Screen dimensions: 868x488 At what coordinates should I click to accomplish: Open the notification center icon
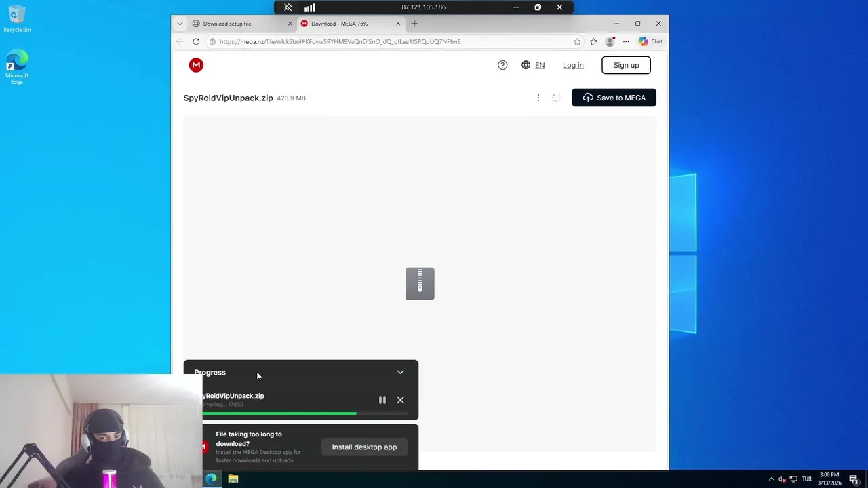point(854,479)
